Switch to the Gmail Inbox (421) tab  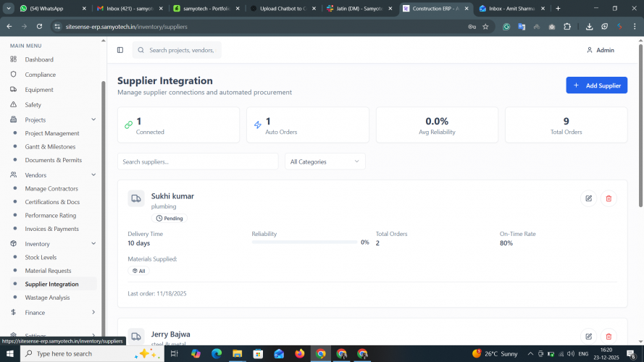point(130,8)
